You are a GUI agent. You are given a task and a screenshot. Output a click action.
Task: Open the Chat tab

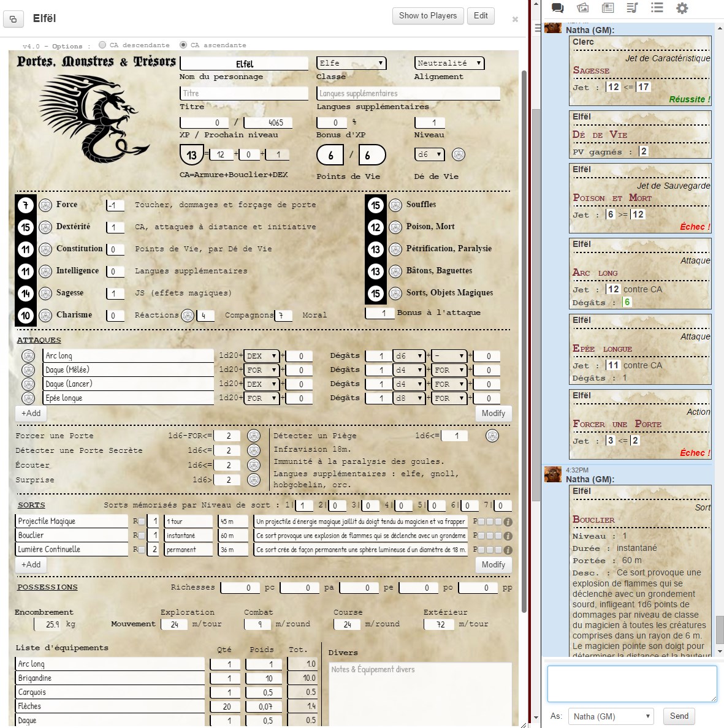[x=557, y=8]
